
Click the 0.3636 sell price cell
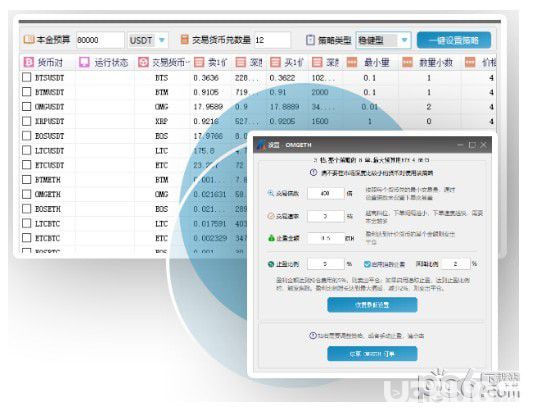pos(206,78)
